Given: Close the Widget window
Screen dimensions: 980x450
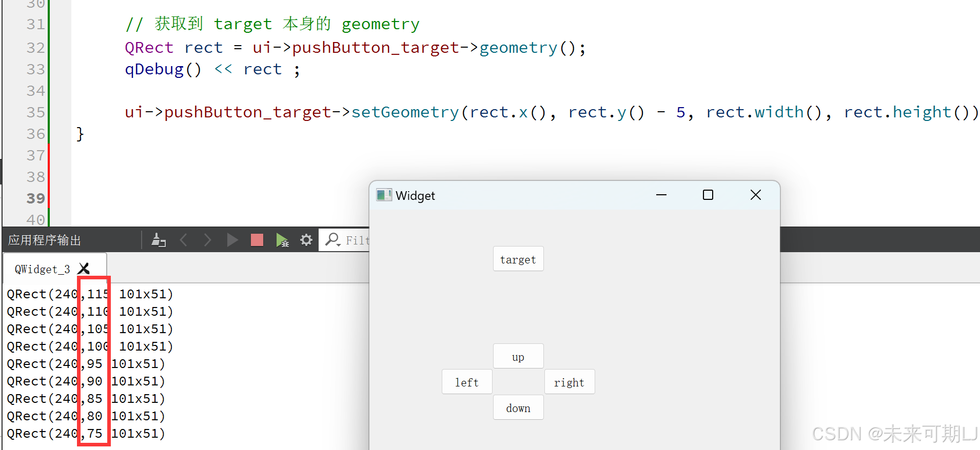Looking at the screenshot, I should (756, 195).
